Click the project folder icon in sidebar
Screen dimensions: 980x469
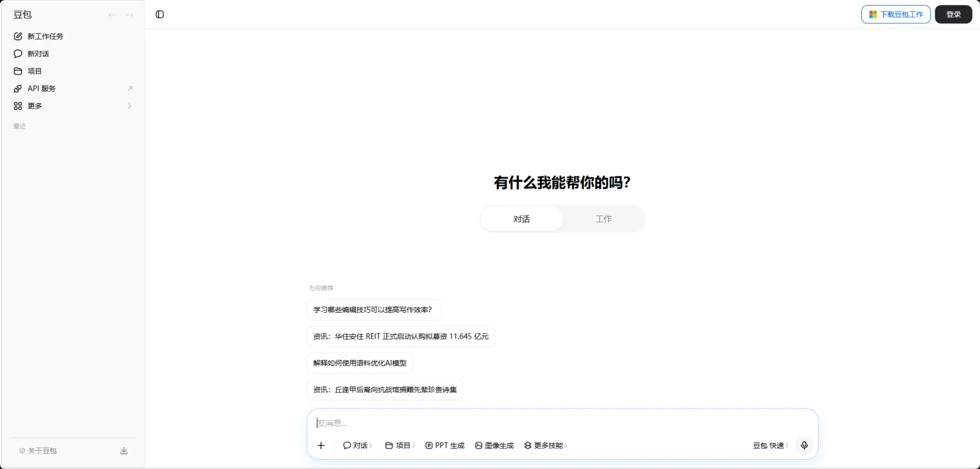(18, 71)
